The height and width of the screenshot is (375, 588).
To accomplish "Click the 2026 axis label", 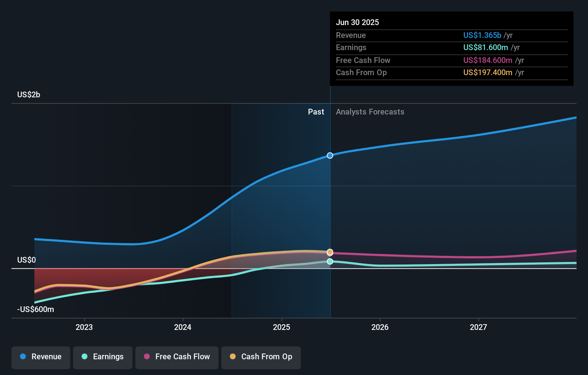I will 380,327.
